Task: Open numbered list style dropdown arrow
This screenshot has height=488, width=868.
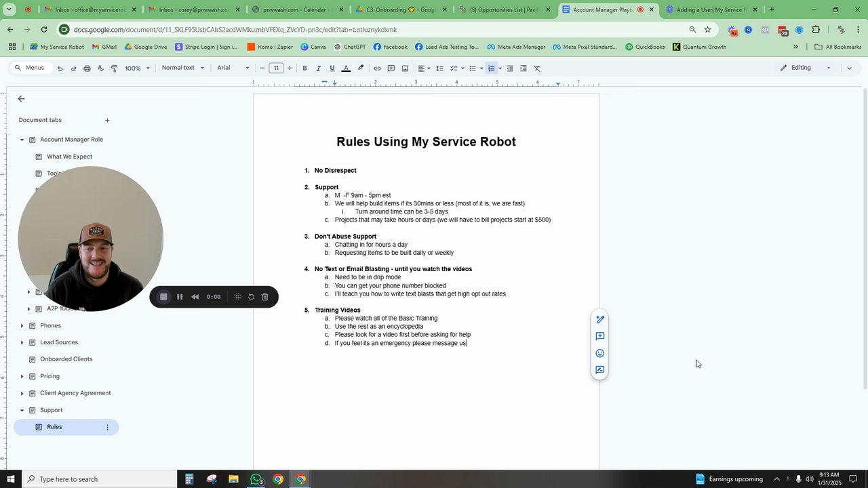Action: pyautogui.click(x=500, y=68)
